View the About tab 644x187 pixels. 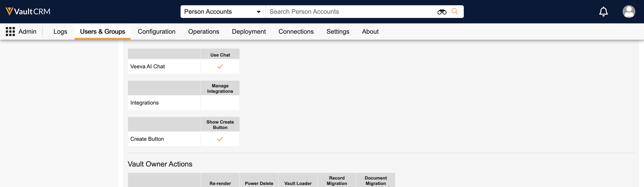[370, 32]
